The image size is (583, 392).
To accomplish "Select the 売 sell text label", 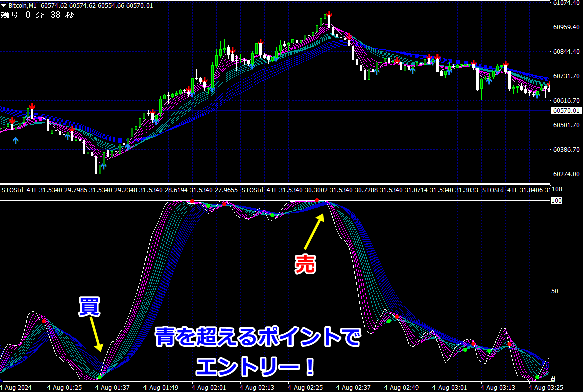I will 305,265.
